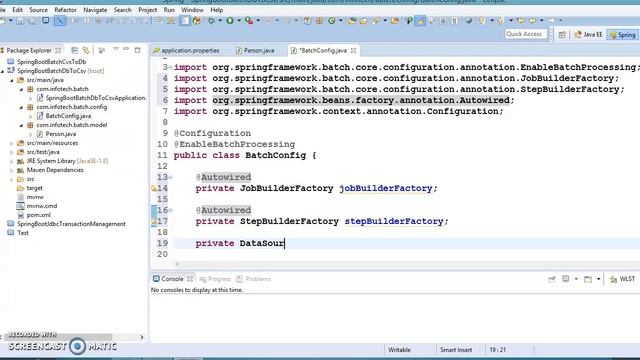Toggle fold marker at line 3 imports
This screenshot has height=360, width=640.
click(170, 67)
